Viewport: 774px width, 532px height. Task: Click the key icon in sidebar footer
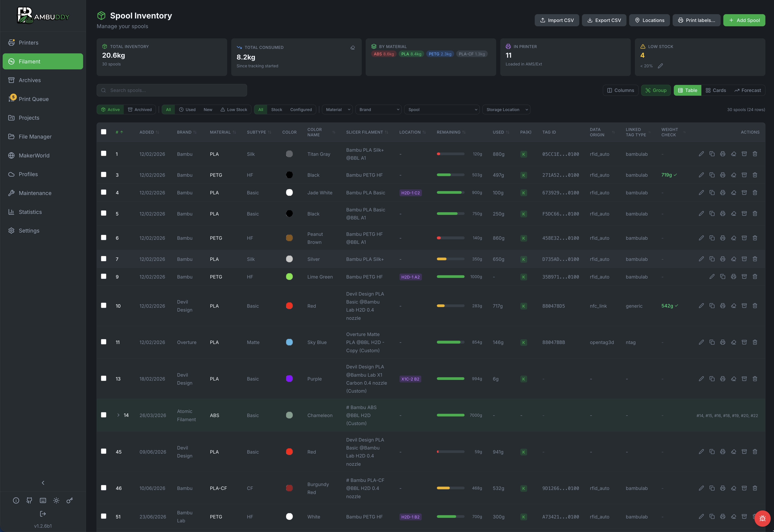(x=70, y=500)
